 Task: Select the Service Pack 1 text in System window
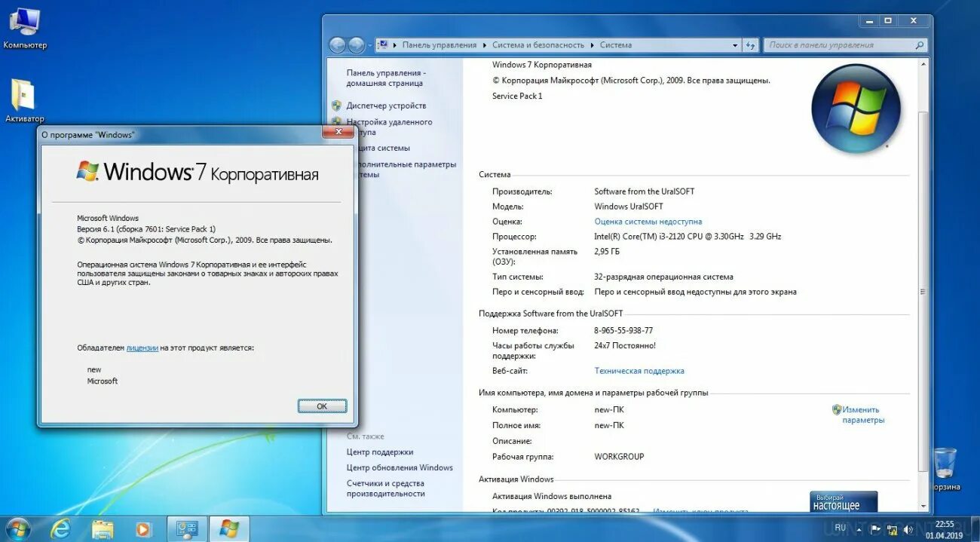pyautogui.click(x=517, y=96)
